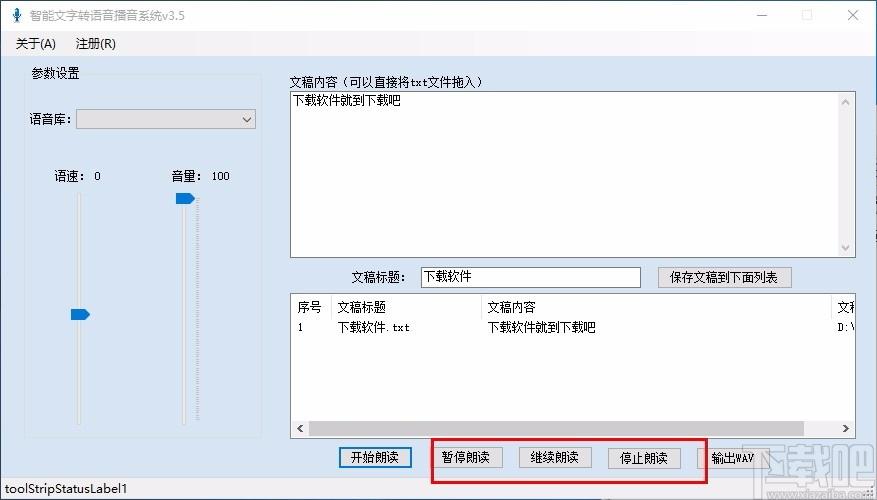Click the 继续朗读 button
This screenshot has width=877, height=500.
555,457
